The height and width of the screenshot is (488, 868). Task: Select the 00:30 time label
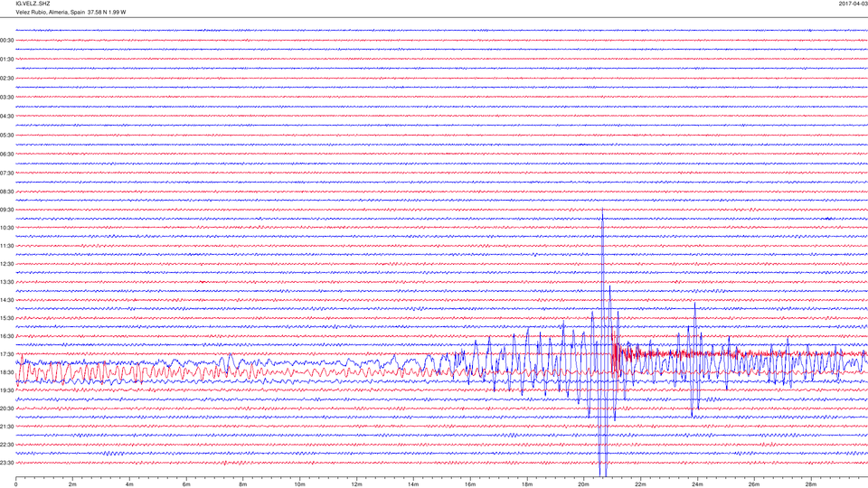(x=6, y=41)
